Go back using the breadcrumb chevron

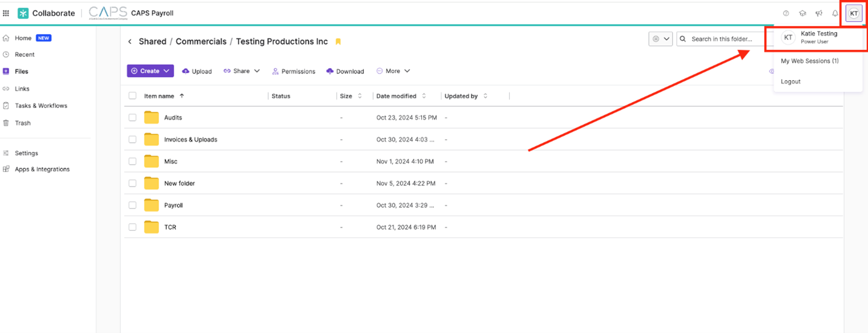click(130, 41)
